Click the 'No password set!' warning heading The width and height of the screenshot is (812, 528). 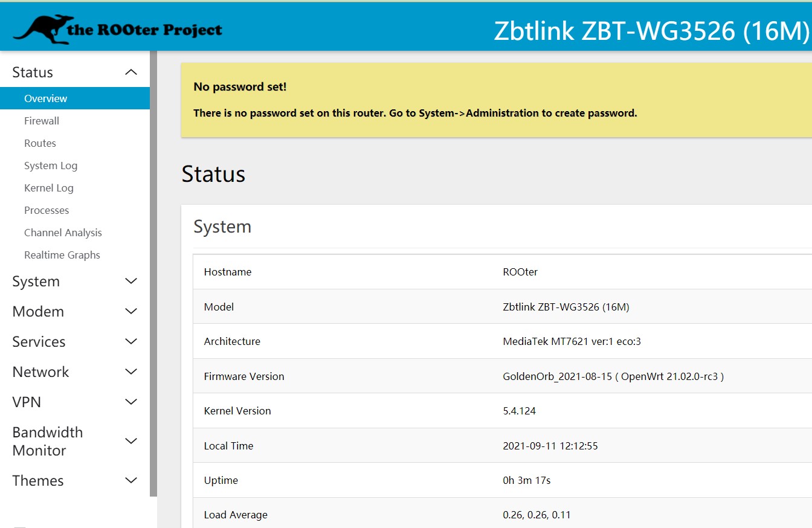[x=240, y=87]
